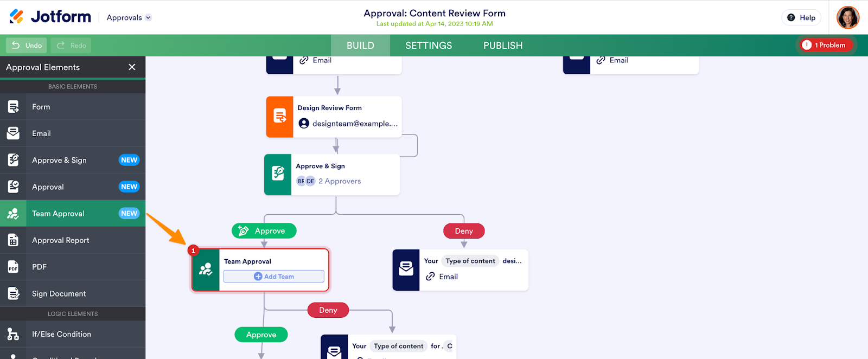Click the user profile avatar
Viewport: 868px width, 359px height.
847,17
